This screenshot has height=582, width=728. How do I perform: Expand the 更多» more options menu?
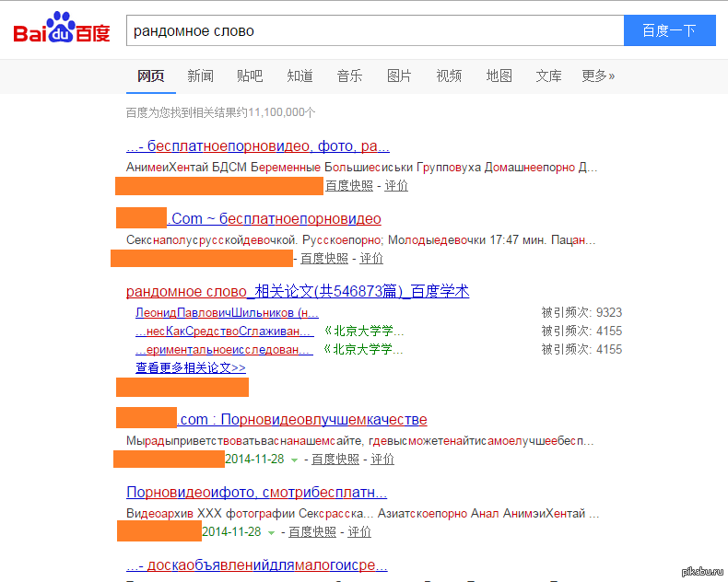point(598,76)
